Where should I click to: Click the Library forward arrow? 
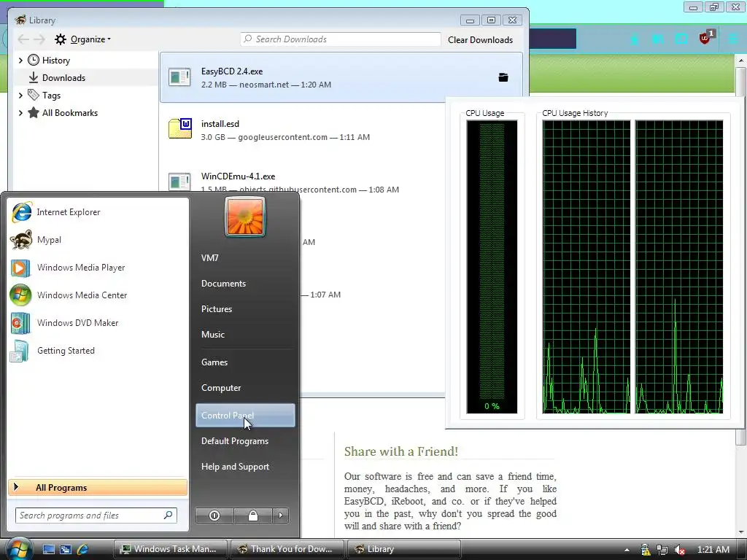[x=39, y=39]
